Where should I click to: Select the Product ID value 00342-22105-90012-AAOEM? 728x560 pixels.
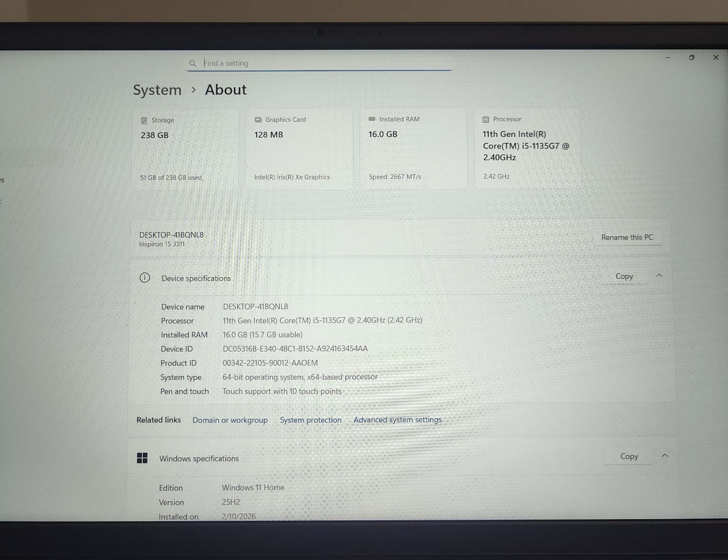click(x=270, y=363)
